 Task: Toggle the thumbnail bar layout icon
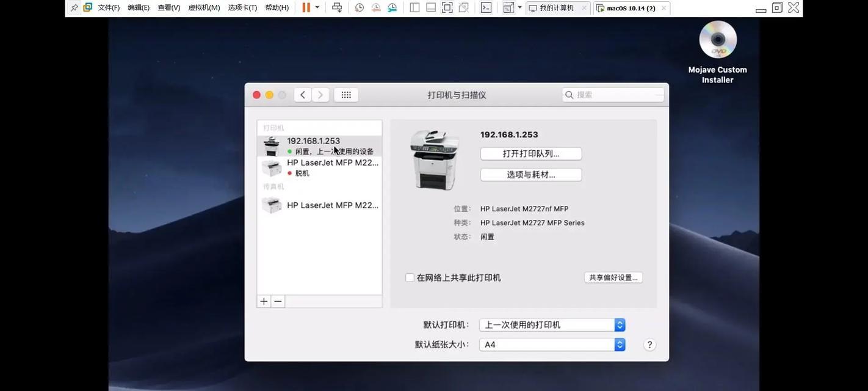(431, 7)
